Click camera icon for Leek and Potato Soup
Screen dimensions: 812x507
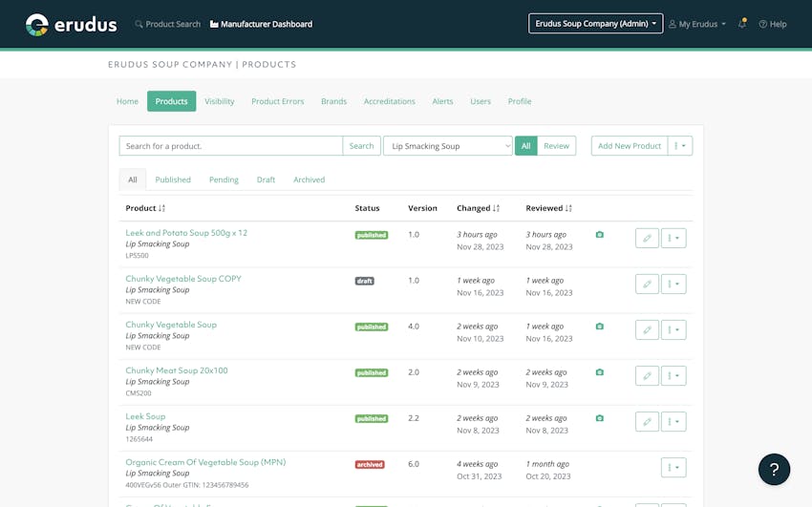pyautogui.click(x=600, y=234)
